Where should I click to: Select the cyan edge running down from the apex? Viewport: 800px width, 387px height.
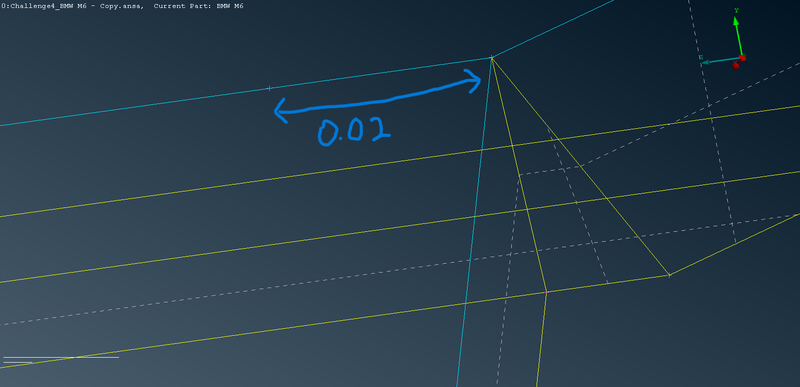pos(474,222)
